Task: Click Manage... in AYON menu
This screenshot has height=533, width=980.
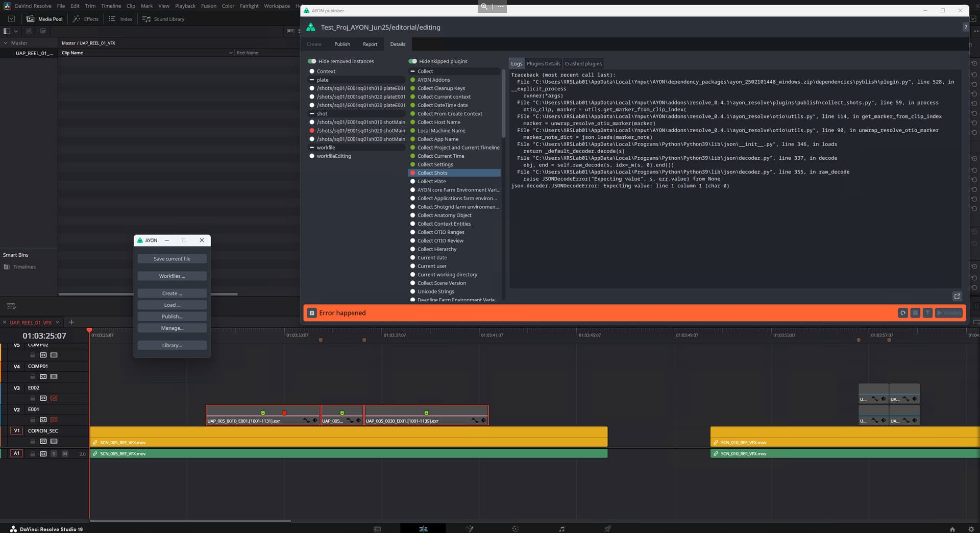Action: click(172, 328)
